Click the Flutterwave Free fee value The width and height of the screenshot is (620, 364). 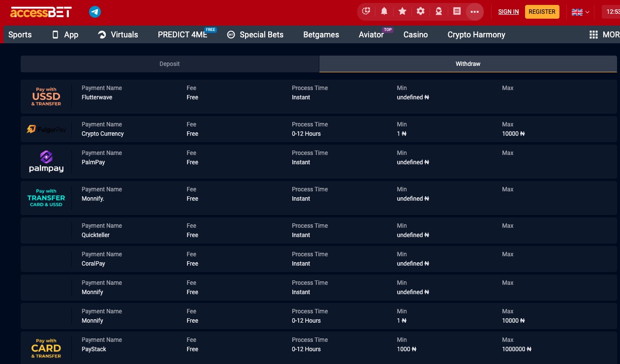click(192, 97)
